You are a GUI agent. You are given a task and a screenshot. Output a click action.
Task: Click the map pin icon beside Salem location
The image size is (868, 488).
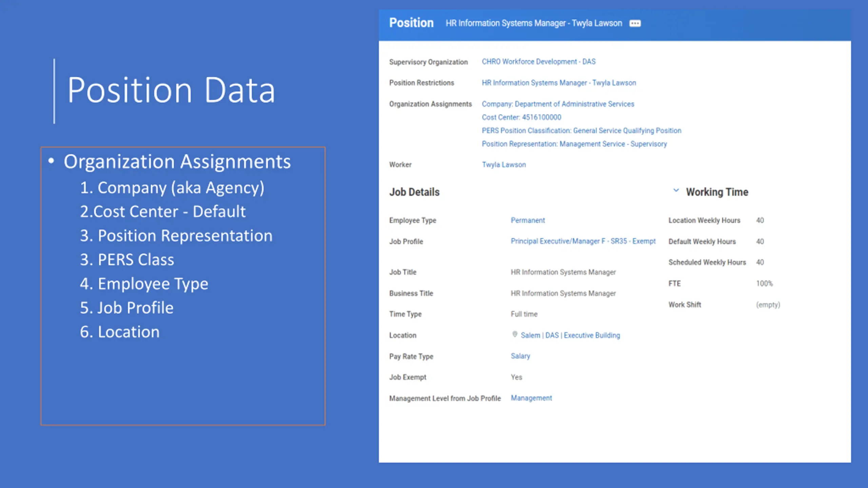(x=515, y=334)
